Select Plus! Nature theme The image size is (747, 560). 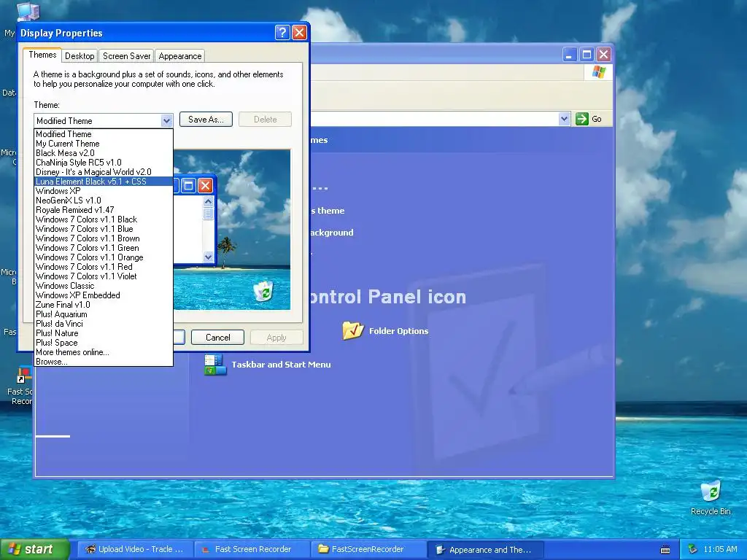pyautogui.click(x=104, y=333)
